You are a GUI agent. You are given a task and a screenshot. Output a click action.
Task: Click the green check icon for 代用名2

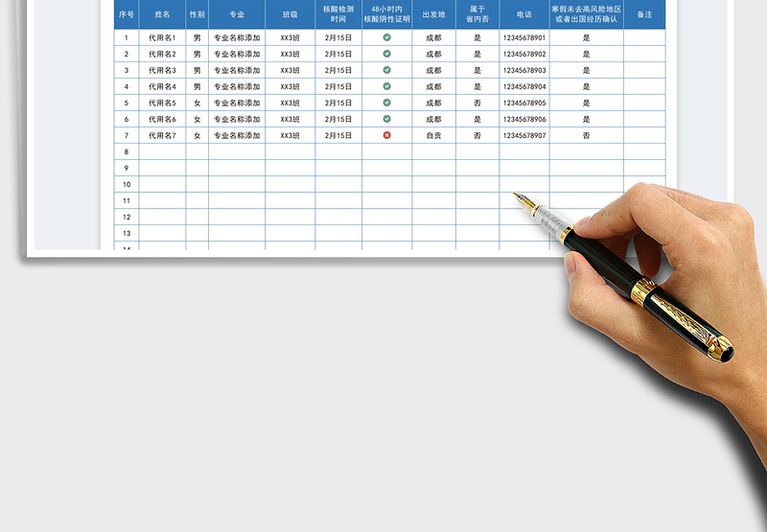(387, 54)
